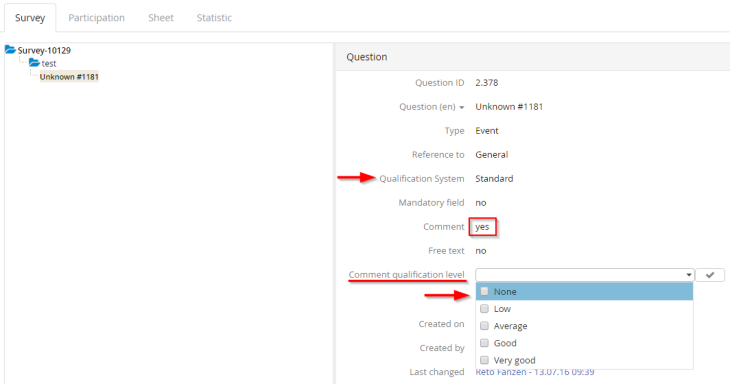Click the Question ID label
This screenshot has height=384, width=730.
click(x=439, y=83)
